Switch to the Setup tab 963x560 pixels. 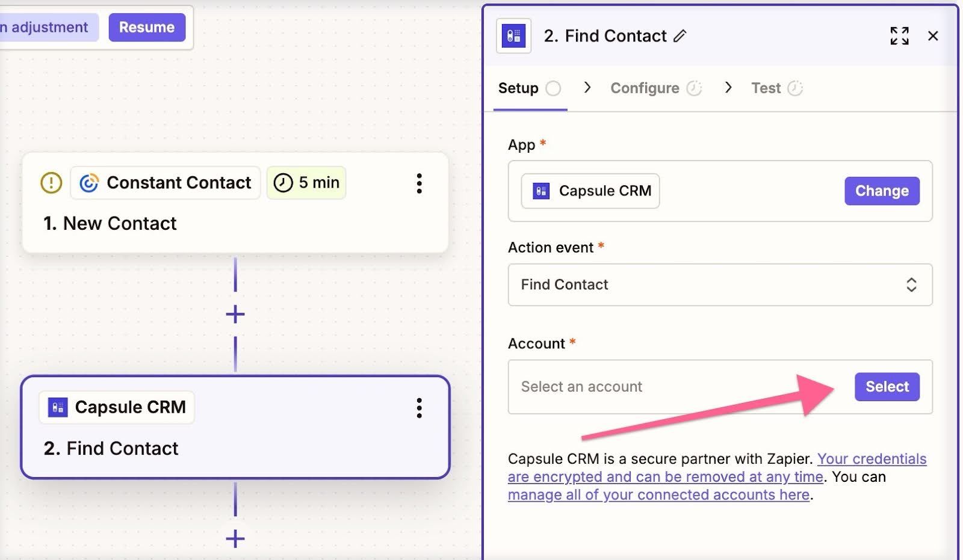[530, 88]
